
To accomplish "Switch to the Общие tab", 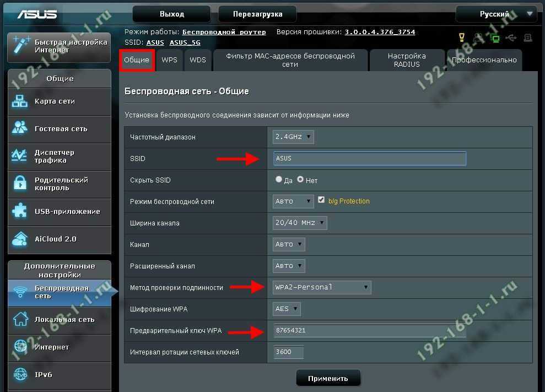I will tap(137, 60).
